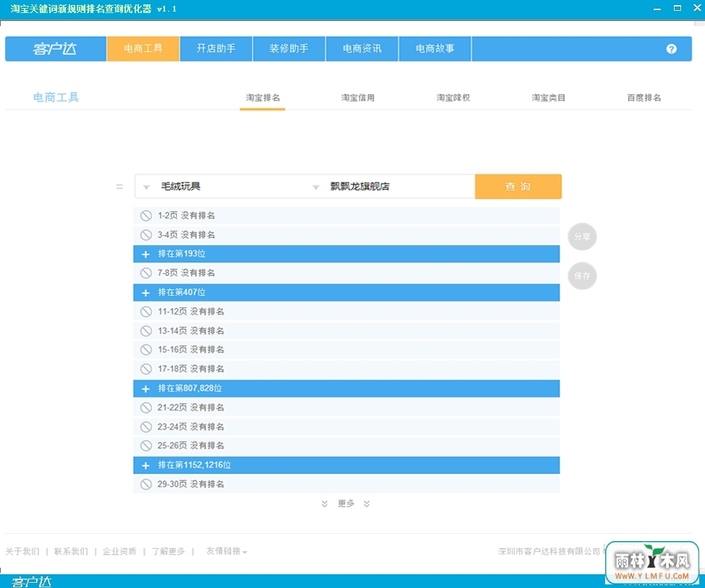Switch to the 淘宝信用 sub-tab

pos(358,98)
